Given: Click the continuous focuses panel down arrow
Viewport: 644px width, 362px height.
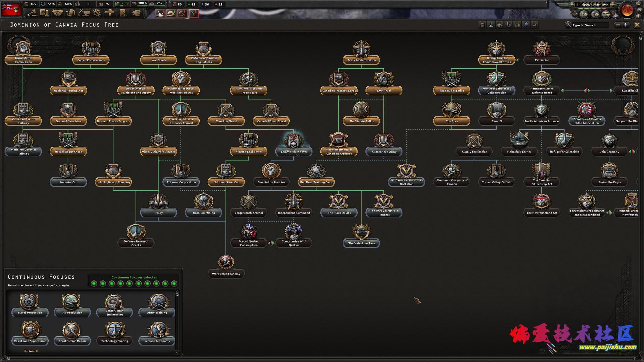Looking at the screenshot, I should pyautogui.click(x=177, y=352).
